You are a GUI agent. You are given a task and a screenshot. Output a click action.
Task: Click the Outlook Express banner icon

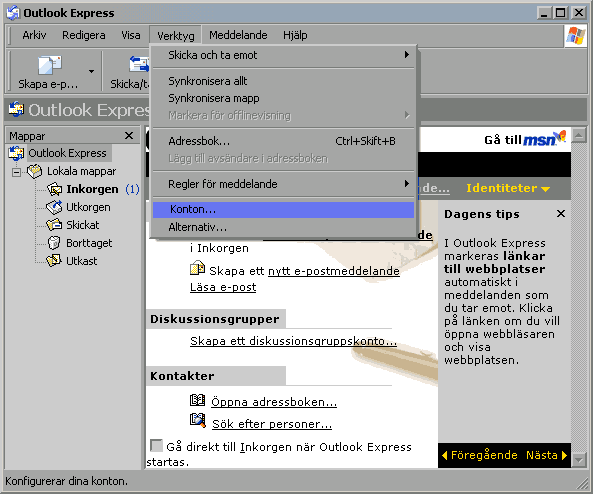[16, 109]
